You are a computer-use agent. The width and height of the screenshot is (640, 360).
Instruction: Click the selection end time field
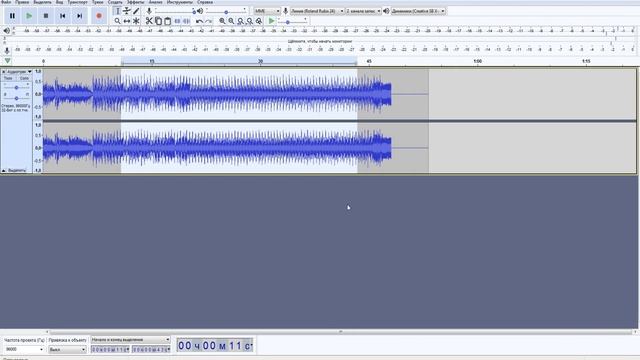151,349
